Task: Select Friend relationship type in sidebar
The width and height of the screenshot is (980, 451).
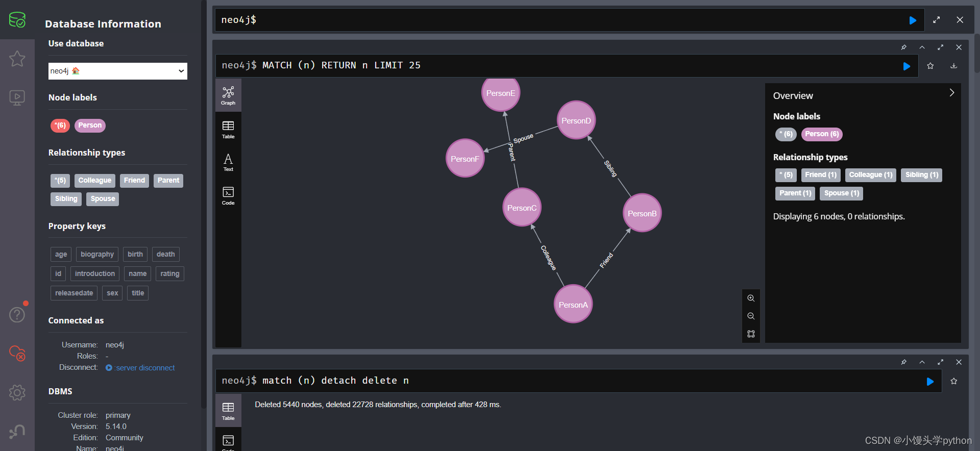Action: coord(134,181)
